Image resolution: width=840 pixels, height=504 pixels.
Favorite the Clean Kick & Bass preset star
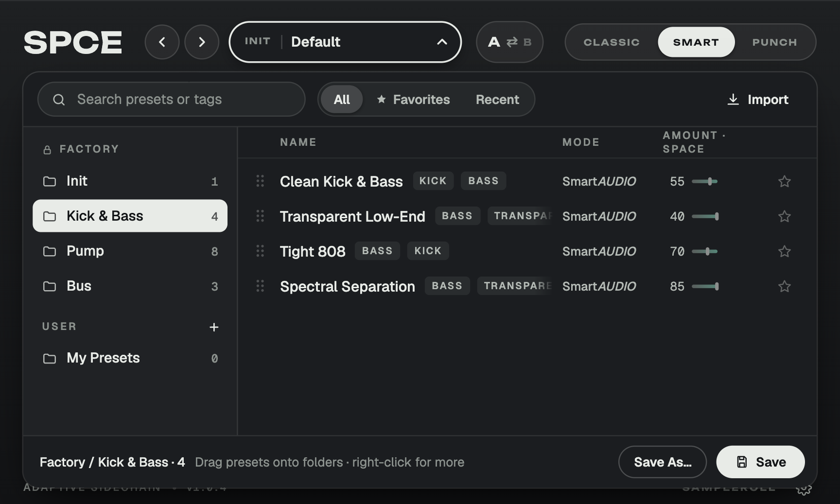click(x=784, y=181)
